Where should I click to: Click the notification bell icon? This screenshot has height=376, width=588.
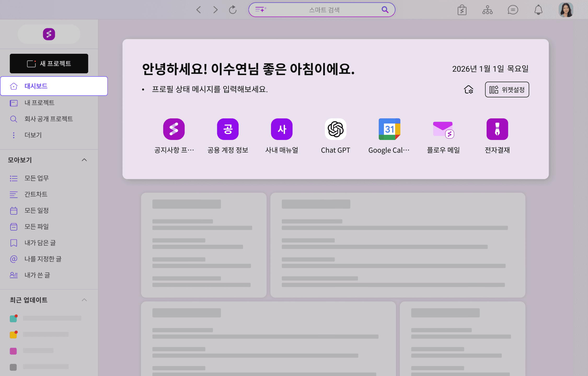click(x=538, y=10)
